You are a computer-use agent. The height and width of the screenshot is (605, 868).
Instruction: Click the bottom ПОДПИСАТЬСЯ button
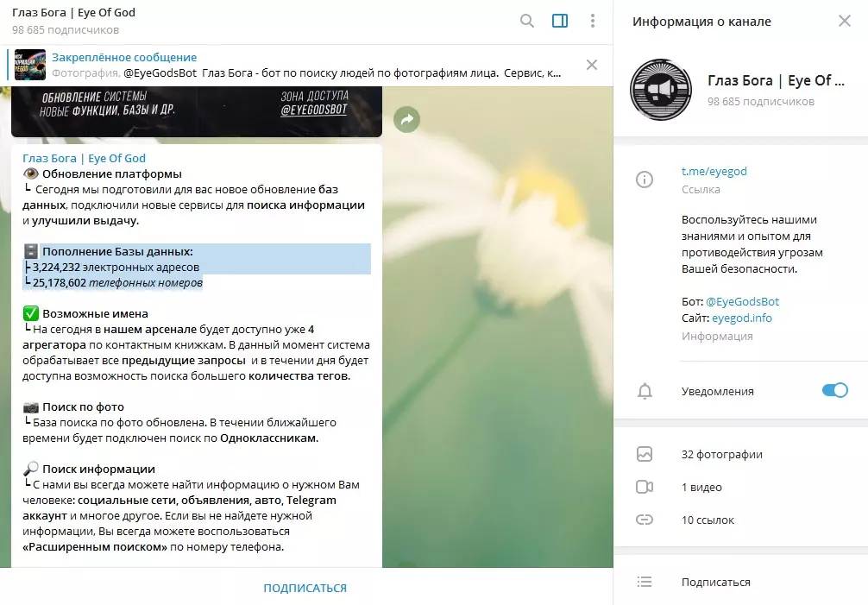click(x=305, y=588)
